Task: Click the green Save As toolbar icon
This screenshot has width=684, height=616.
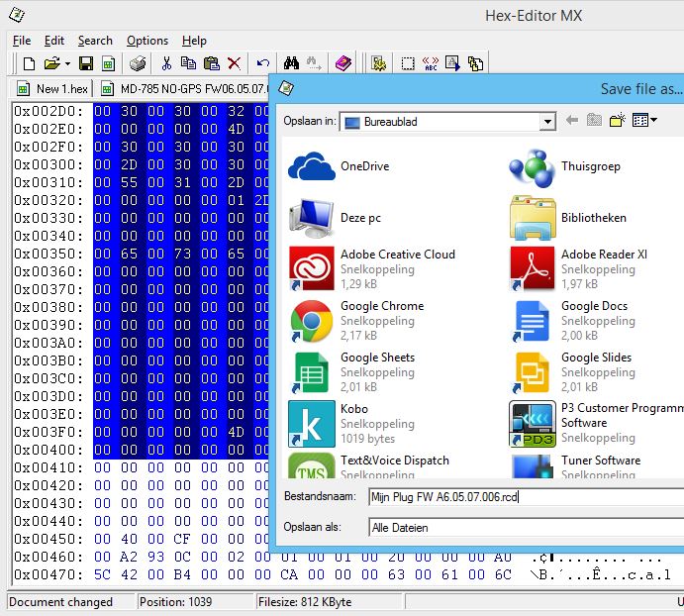Action: 108,63
